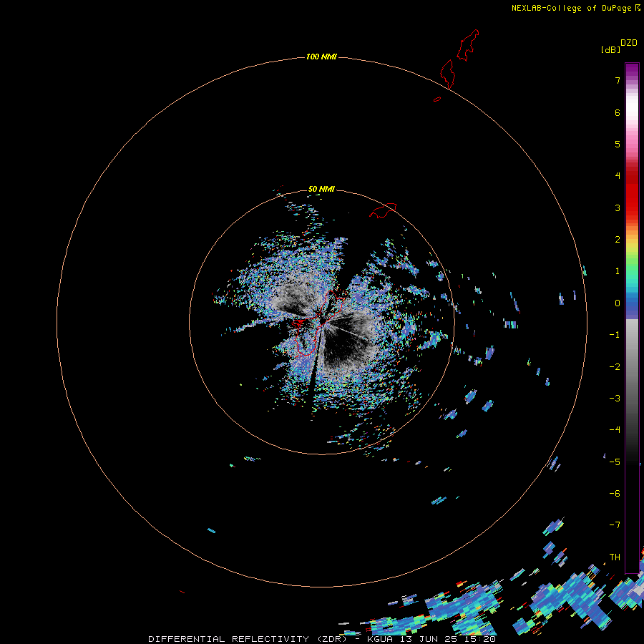Click the KGUA 13 JUN 25 15:20 timestamp

431,639
